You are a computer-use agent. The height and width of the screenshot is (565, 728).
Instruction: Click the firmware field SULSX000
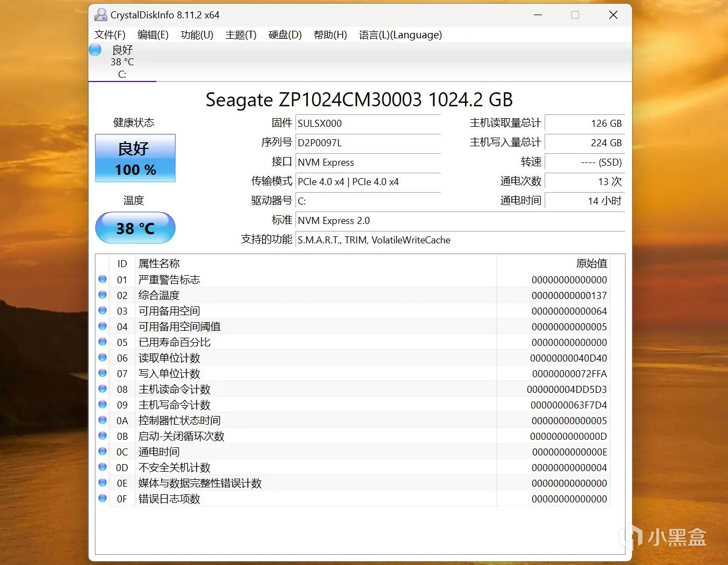[x=368, y=123]
